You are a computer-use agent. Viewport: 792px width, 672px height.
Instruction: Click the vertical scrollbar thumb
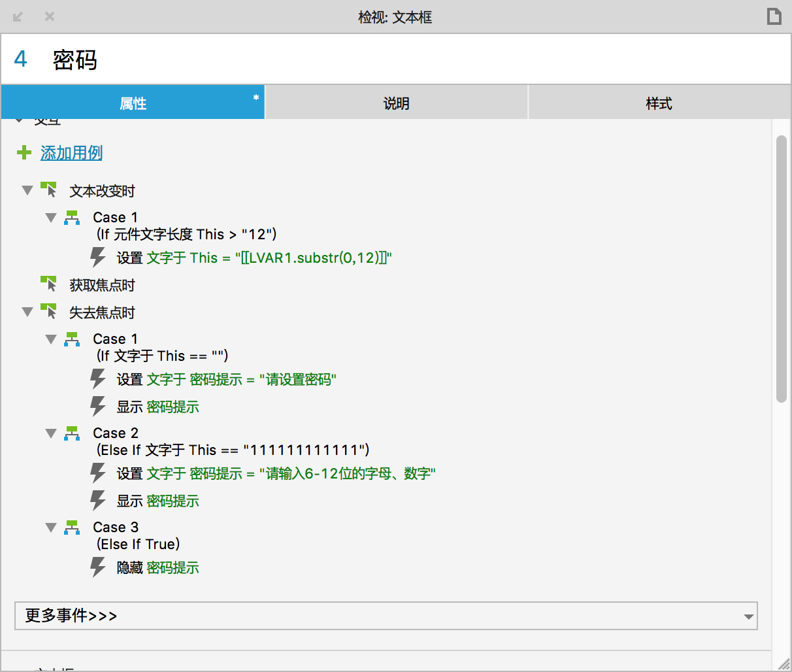coord(781,268)
